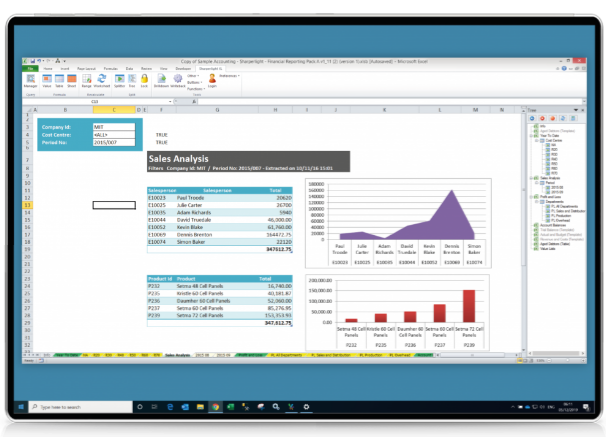Open the Other dropdown in Tools group
The width and height of the screenshot is (606, 437).
click(192, 76)
